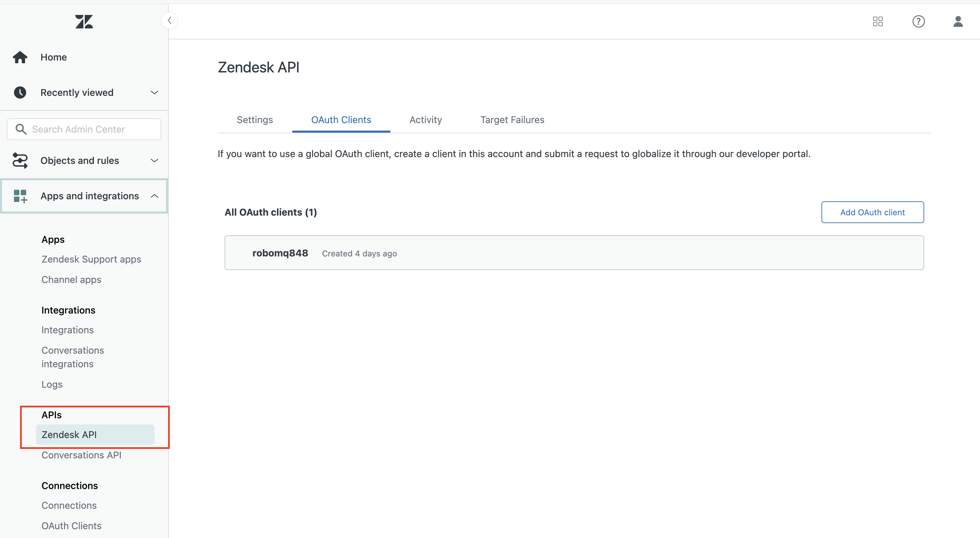The image size is (980, 538).
Task: Click the search magnifier icon
Action: (21, 129)
